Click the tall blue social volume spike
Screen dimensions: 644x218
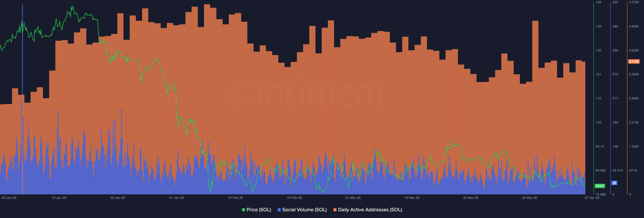(x=22, y=50)
